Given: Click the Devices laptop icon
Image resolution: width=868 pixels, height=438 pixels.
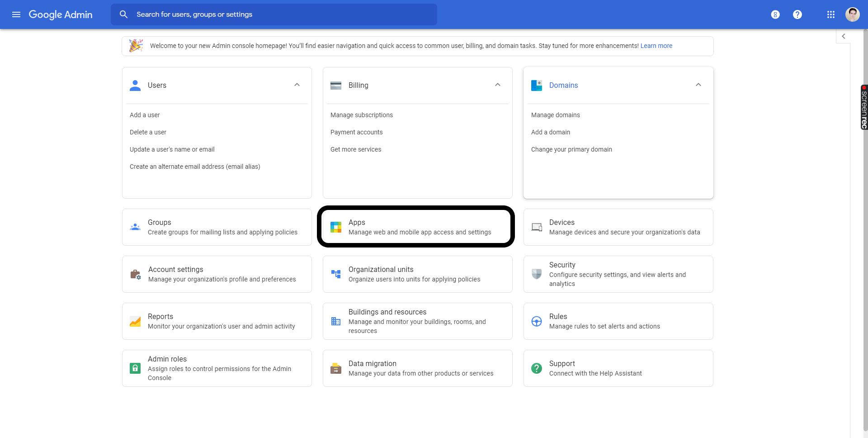Looking at the screenshot, I should [537, 227].
